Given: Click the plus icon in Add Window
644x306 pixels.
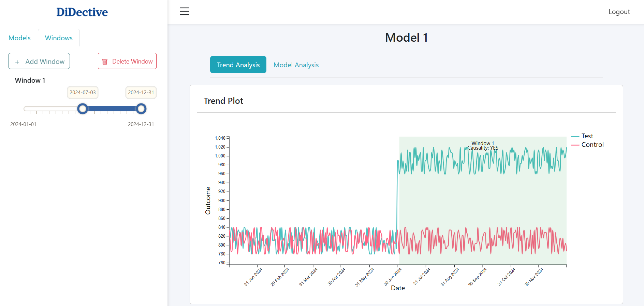Looking at the screenshot, I should coord(17,62).
